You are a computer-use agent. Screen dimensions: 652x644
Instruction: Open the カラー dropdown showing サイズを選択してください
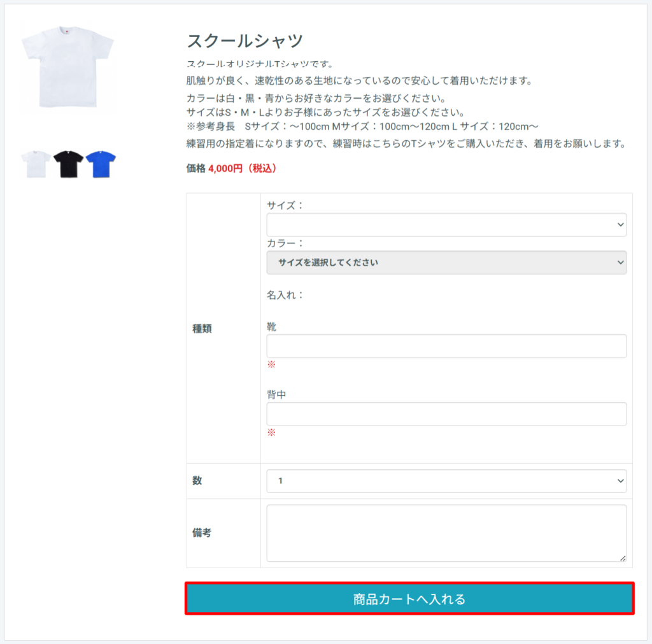446,262
